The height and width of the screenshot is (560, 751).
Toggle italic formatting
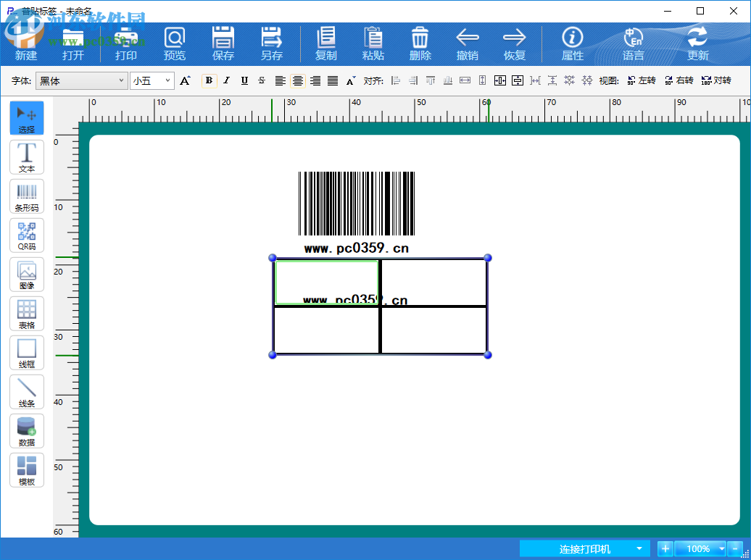227,80
